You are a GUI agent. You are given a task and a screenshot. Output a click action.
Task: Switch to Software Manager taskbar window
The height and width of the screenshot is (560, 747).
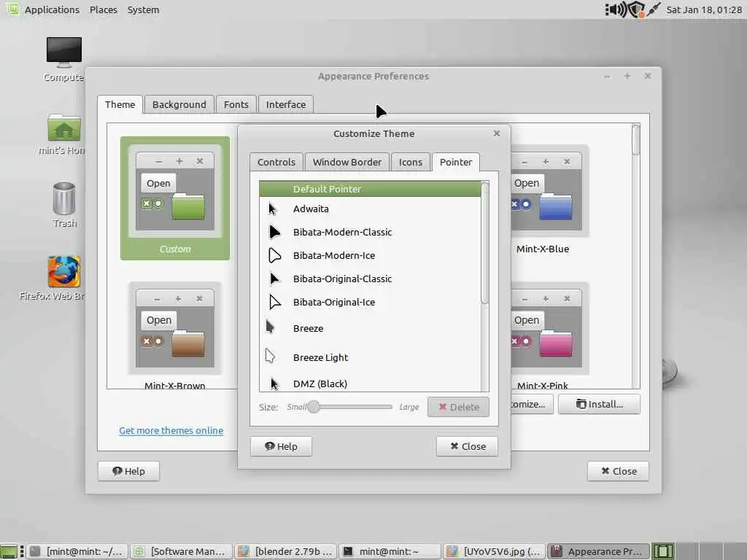pyautogui.click(x=181, y=551)
